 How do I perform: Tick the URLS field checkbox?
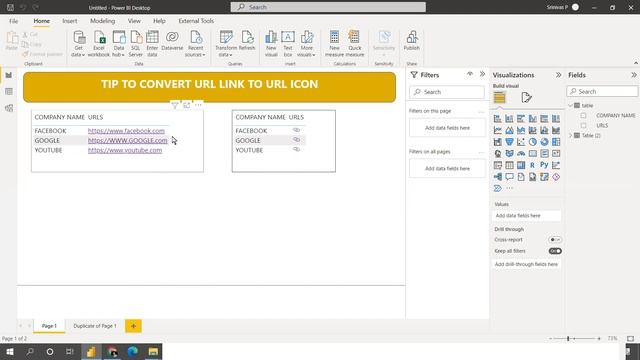click(x=583, y=125)
